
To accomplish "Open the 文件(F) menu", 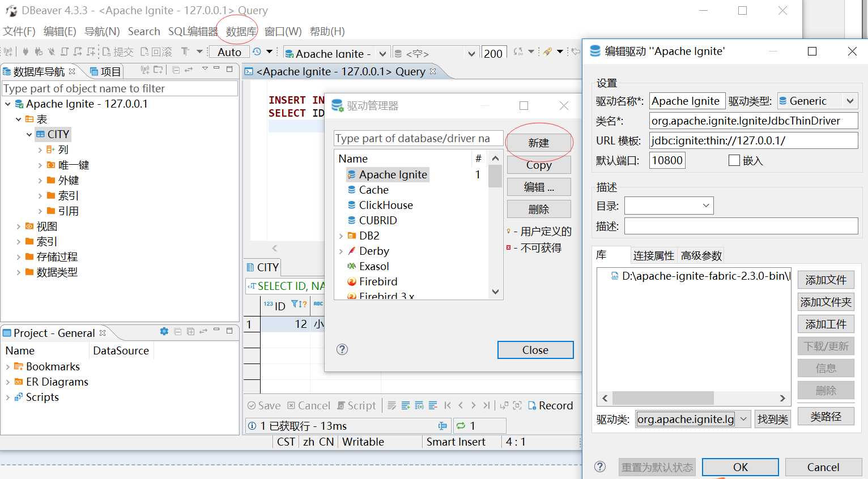I will click(19, 31).
